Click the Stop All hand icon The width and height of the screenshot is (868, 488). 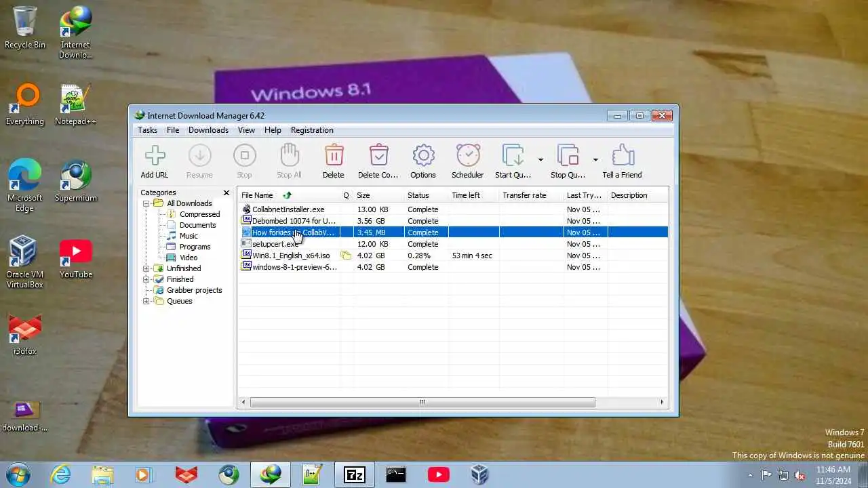[289, 156]
